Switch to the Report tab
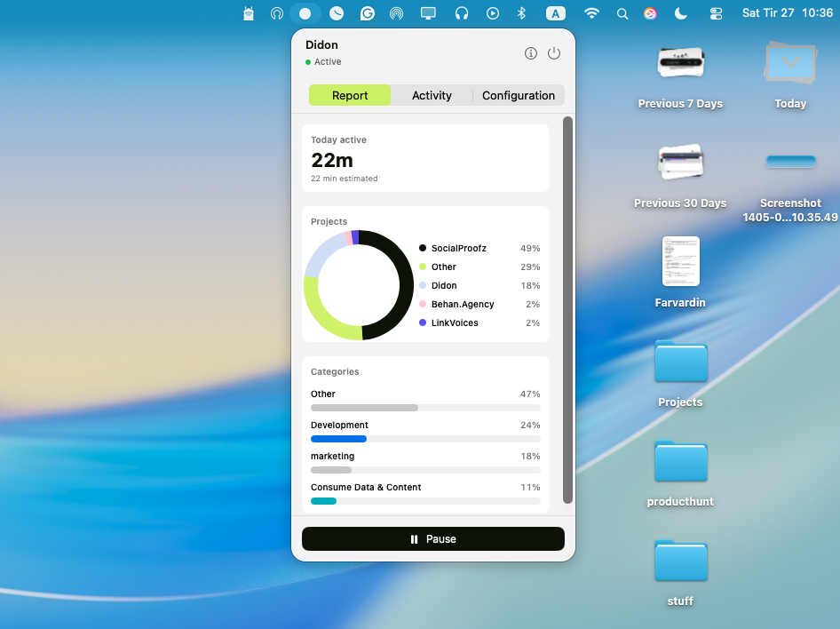840x629 pixels. pos(350,95)
